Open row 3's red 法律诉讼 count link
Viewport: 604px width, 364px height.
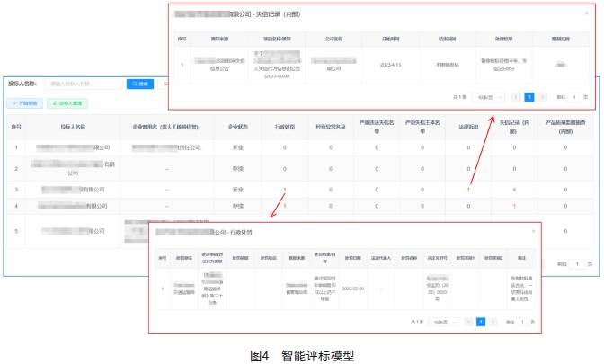pyautogui.click(x=468, y=190)
